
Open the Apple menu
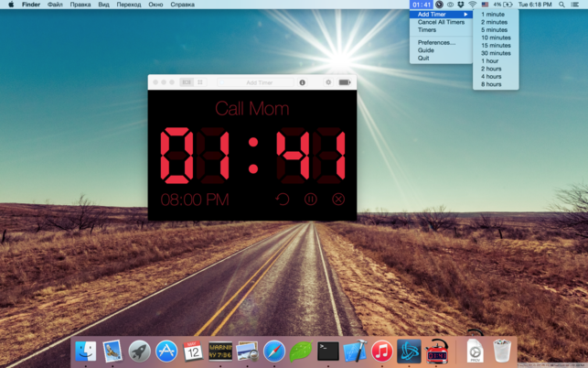[11, 5]
